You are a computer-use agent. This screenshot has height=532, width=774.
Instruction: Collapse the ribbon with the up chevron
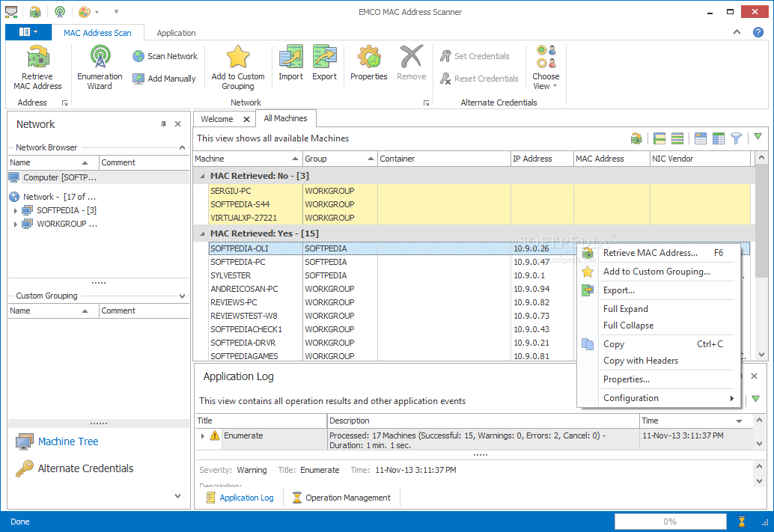[x=737, y=32]
